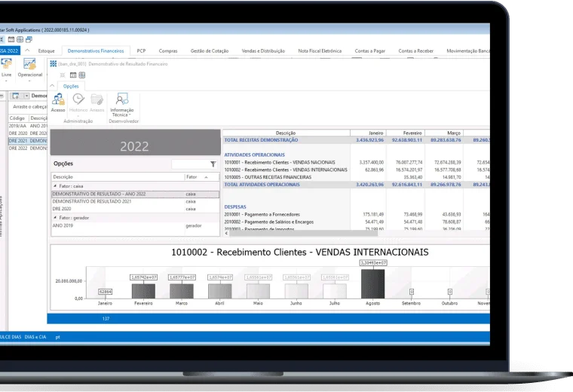The width and height of the screenshot is (573, 392).
Task: Select the '2019/AA' code row
Action: pyautogui.click(x=28, y=126)
